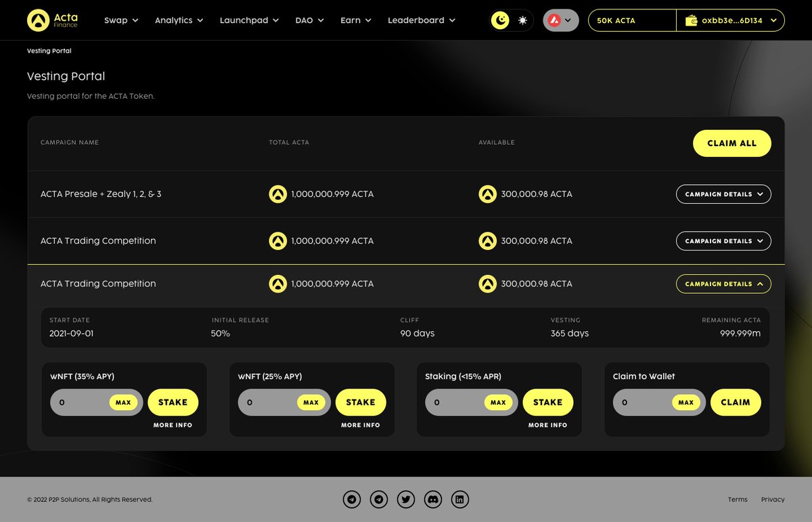Viewport: 812px width, 522px height.
Task: Click MAX in Claim to Wallet card
Action: pyautogui.click(x=686, y=402)
